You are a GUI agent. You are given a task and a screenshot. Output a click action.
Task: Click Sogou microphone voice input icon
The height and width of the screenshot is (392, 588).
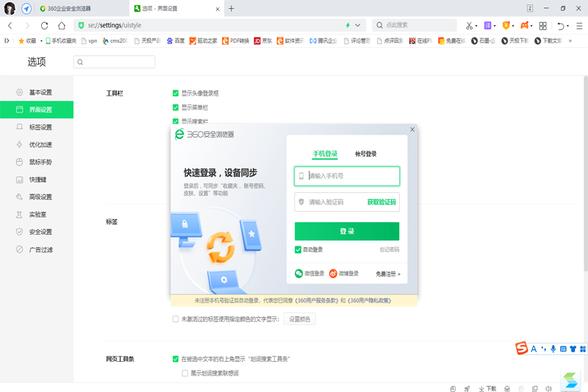click(x=553, y=349)
